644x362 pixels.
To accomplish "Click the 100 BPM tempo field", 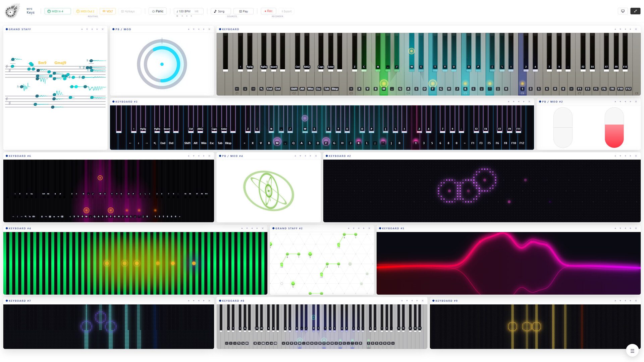I will pyautogui.click(x=183, y=11).
